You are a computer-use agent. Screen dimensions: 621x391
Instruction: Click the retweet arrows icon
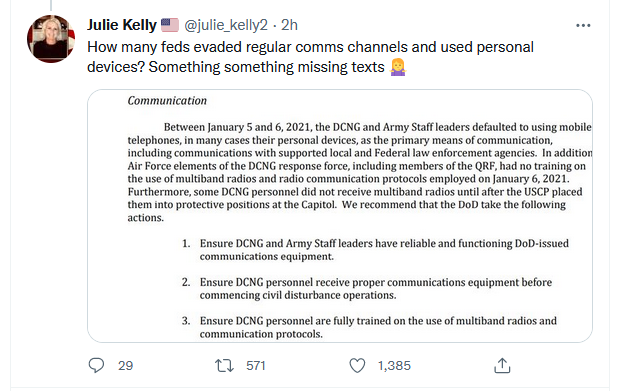pos(225,365)
